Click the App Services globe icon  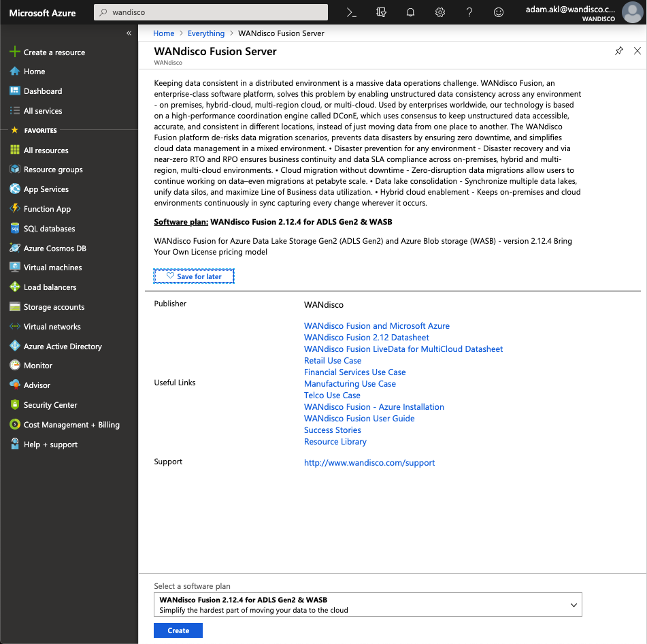[14, 189]
